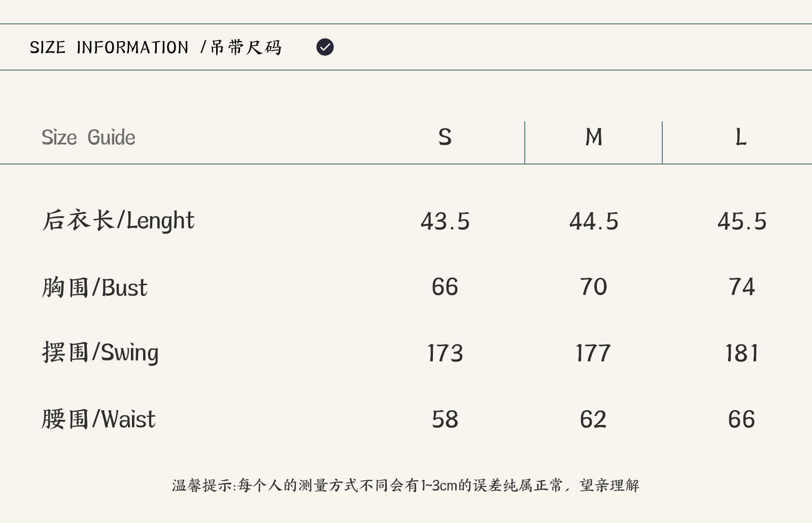Click the 45.5 length value
Screen dimensions: 812x523
(x=741, y=221)
